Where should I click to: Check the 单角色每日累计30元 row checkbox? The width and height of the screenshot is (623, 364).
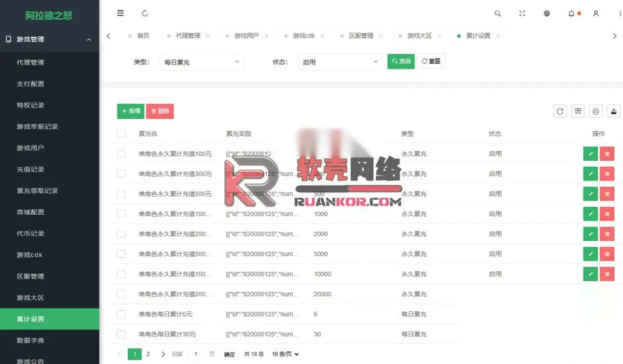[121, 334]
